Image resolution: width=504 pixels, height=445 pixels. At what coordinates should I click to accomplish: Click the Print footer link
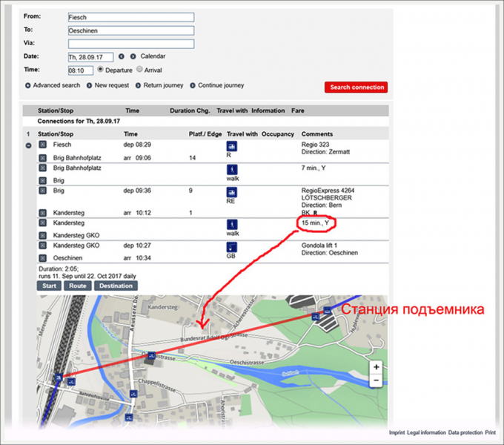[490, 433]
